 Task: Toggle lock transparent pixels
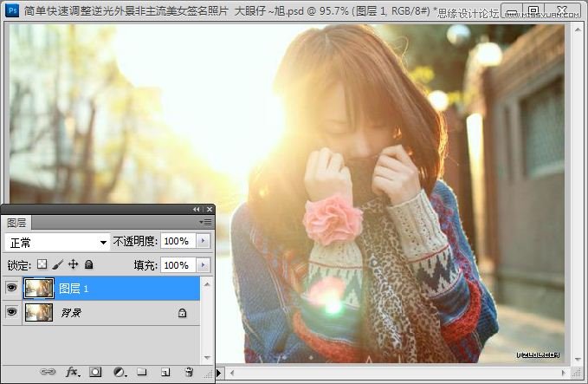point(42,264)
